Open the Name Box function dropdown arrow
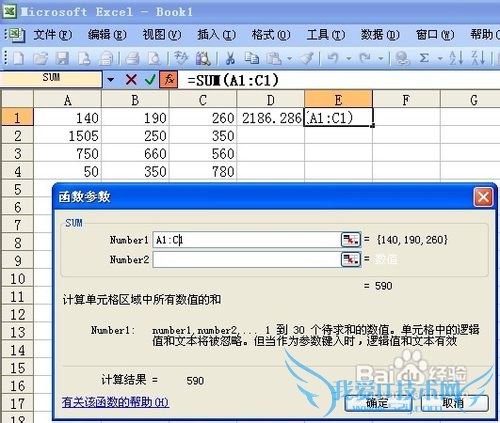This screenshot has height=423, width=500. (x=111, y=80)
